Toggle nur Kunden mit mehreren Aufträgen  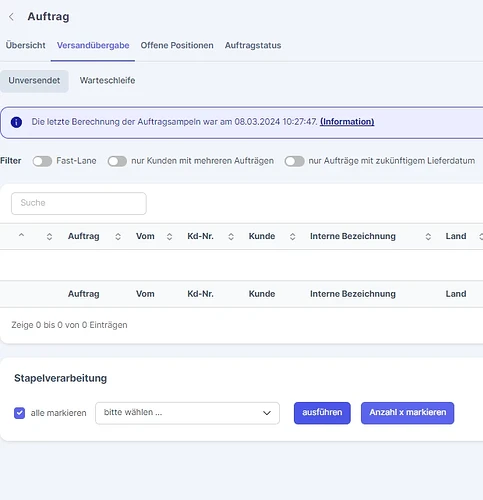[117, 161]
